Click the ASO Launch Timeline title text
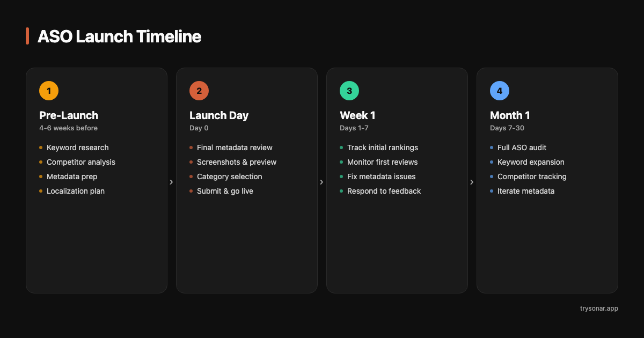Viewport: 644px width, 338px height. click(119, 36)
